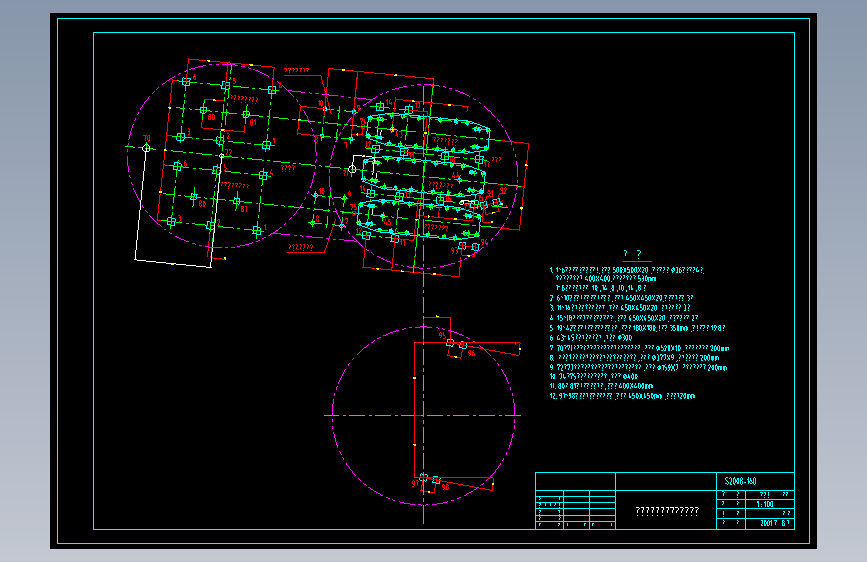Image resolution: width=867 pixels, height=562 pixels.
Task: Select label '96' in the lower circular view
Action: pyautogui.click(x=471, y=353)
